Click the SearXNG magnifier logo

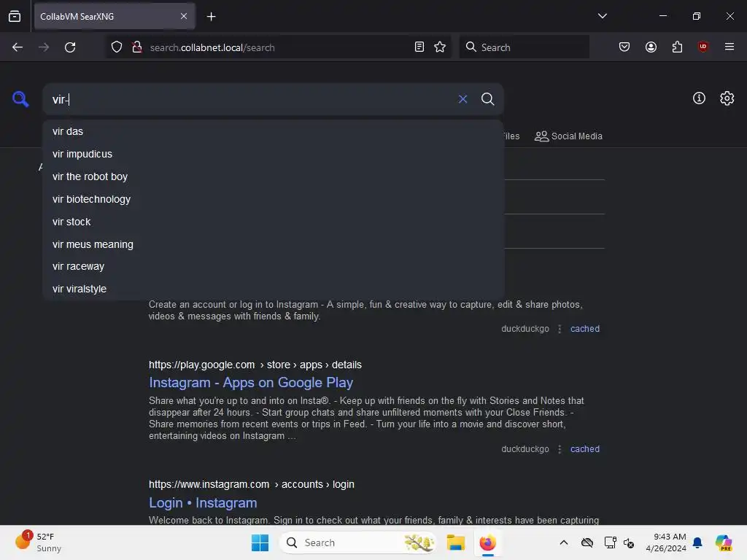(20, 99)
